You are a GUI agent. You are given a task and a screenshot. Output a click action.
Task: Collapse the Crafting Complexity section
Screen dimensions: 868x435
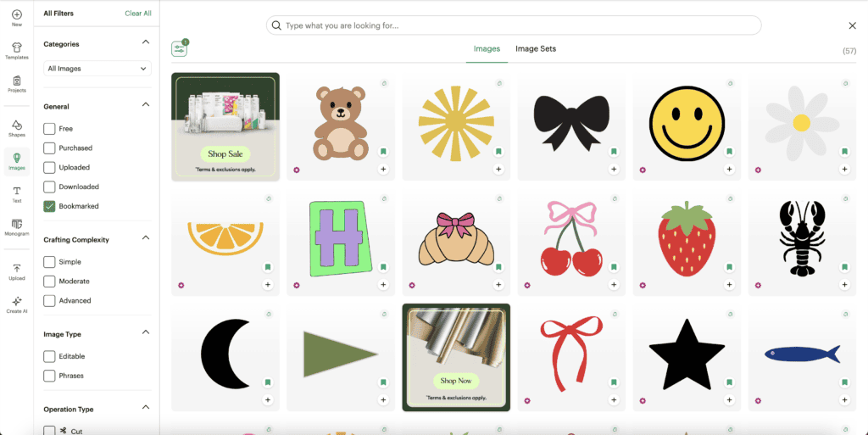[x=145, y=239]
